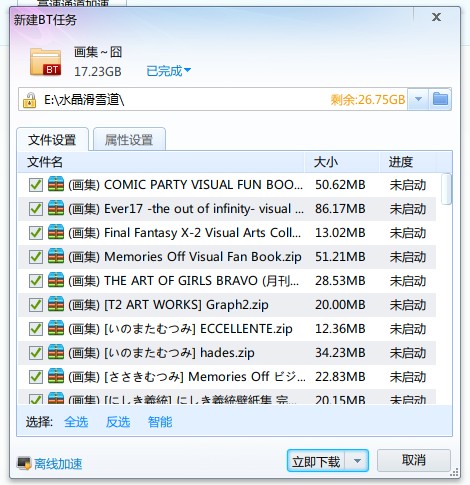Sort by the 大小 column header
Viewport: 470px width, 485px height.
coord(342,162)
